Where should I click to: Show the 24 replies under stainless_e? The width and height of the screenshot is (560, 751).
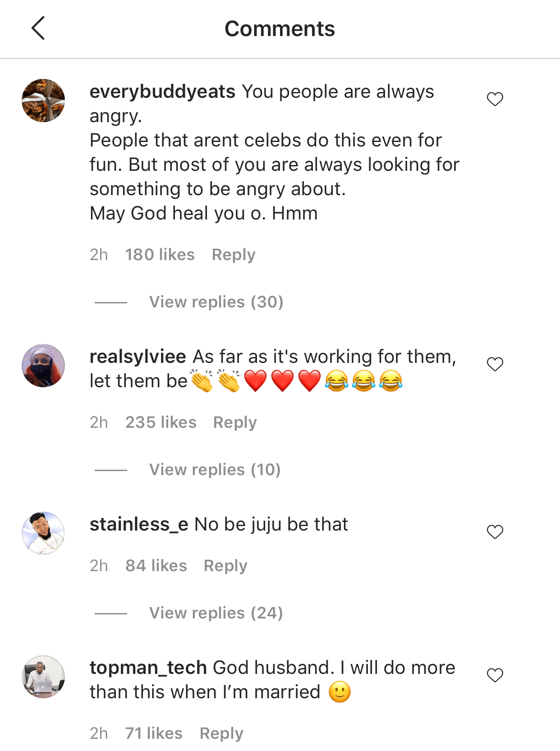pos(216,613)
